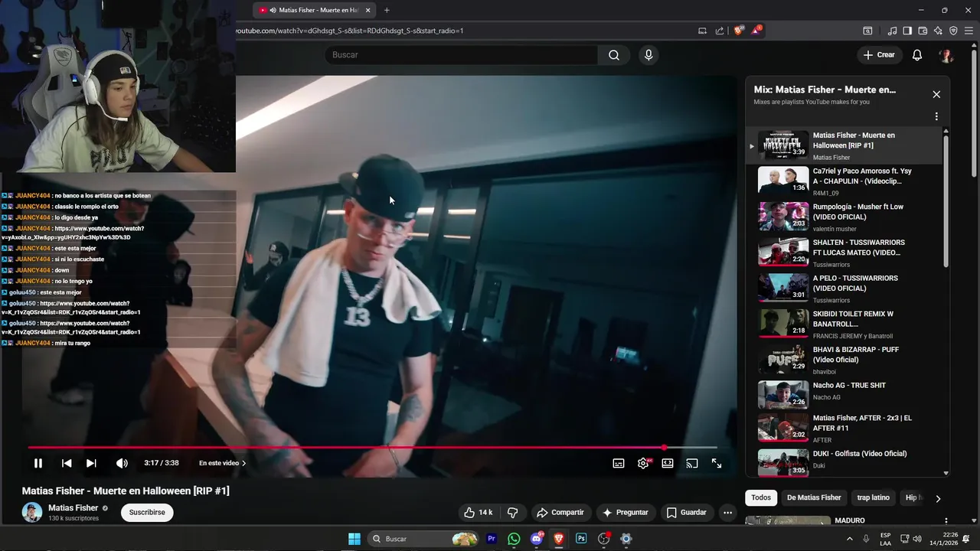
Task: Mute the video player volume
Action: tap(122, 463)
